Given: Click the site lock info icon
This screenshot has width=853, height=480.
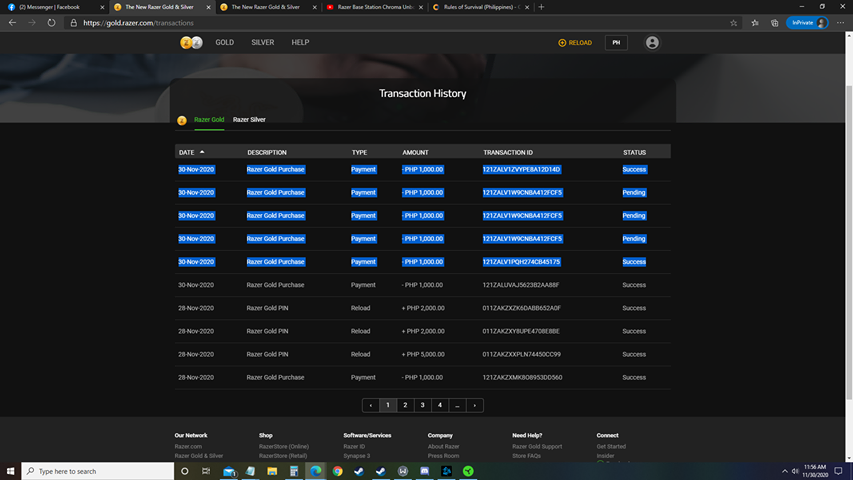Looking at the screenshot, I should point(73,23).
